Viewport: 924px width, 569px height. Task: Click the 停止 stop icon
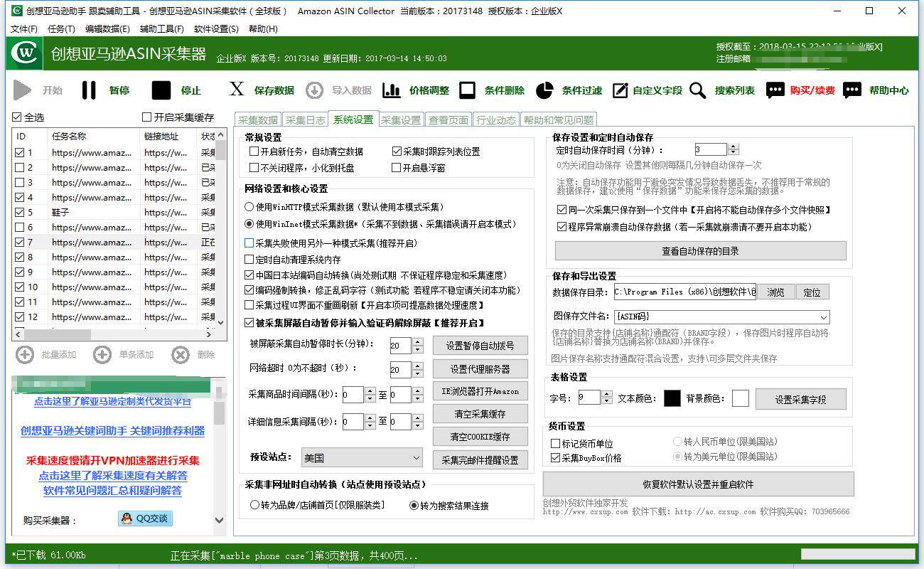tap(161, 90)
